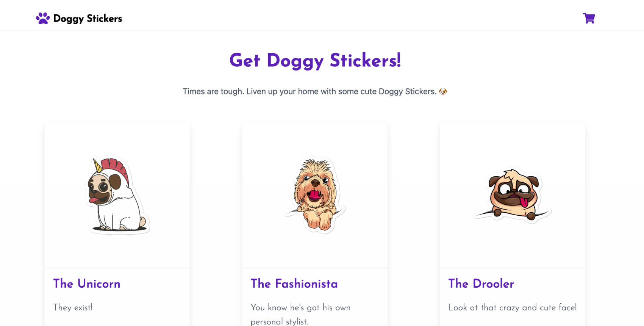Click the unicorn pug's yellow horn

tap(97, 165)
